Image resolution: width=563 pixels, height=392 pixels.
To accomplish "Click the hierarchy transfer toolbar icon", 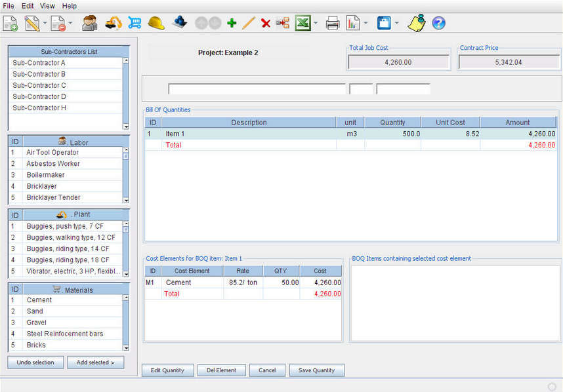I will [x=283, y=24].
